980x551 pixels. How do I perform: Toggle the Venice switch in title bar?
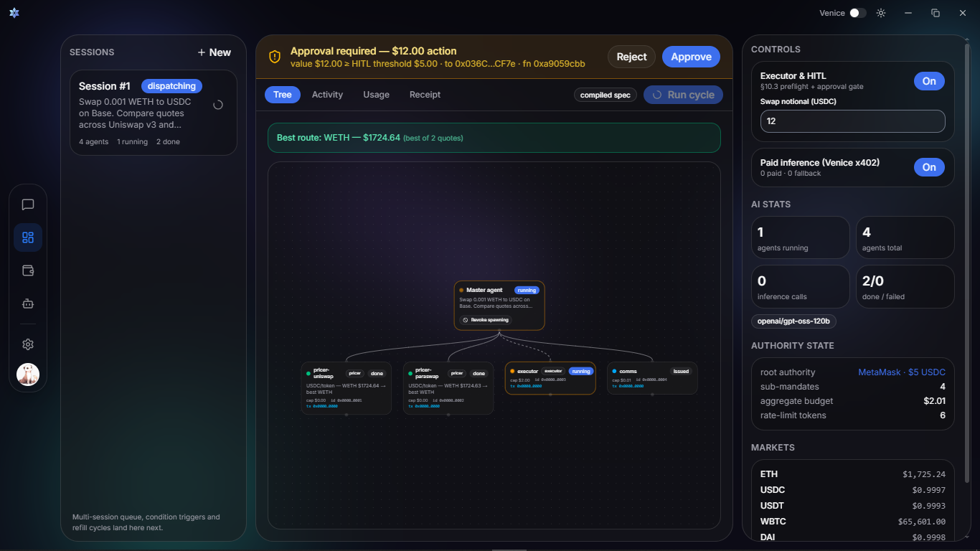pos(858,13)
